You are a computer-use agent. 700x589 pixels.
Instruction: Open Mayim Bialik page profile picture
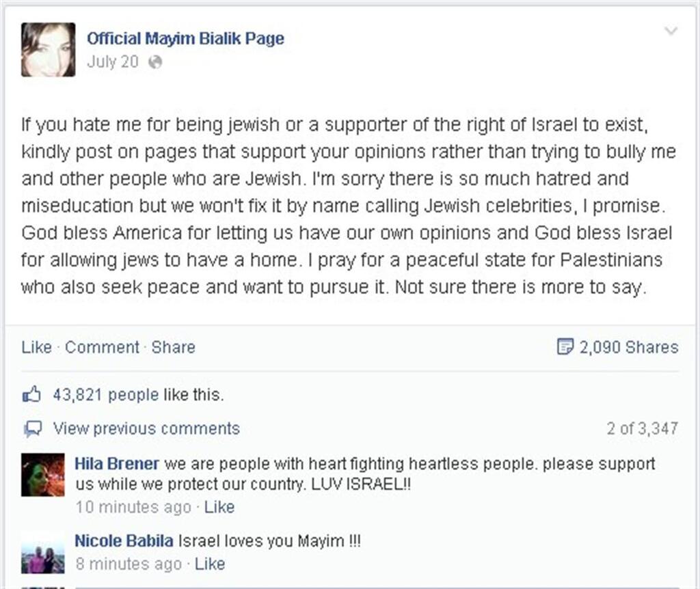point(49,49)
